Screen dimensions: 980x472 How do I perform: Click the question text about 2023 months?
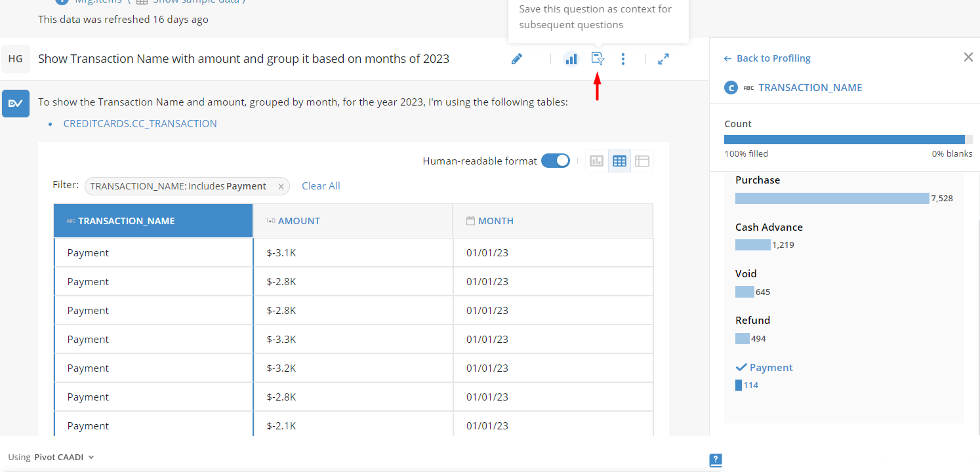tap(243, 59)
